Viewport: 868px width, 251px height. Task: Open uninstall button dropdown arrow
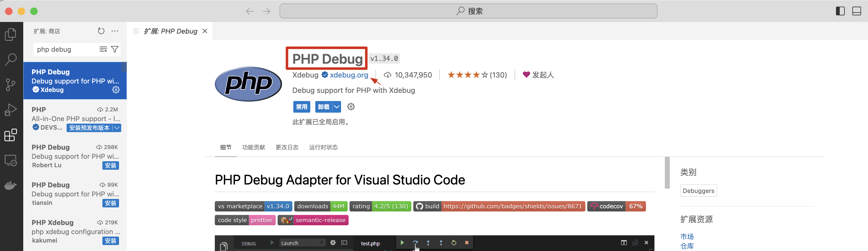337,107
